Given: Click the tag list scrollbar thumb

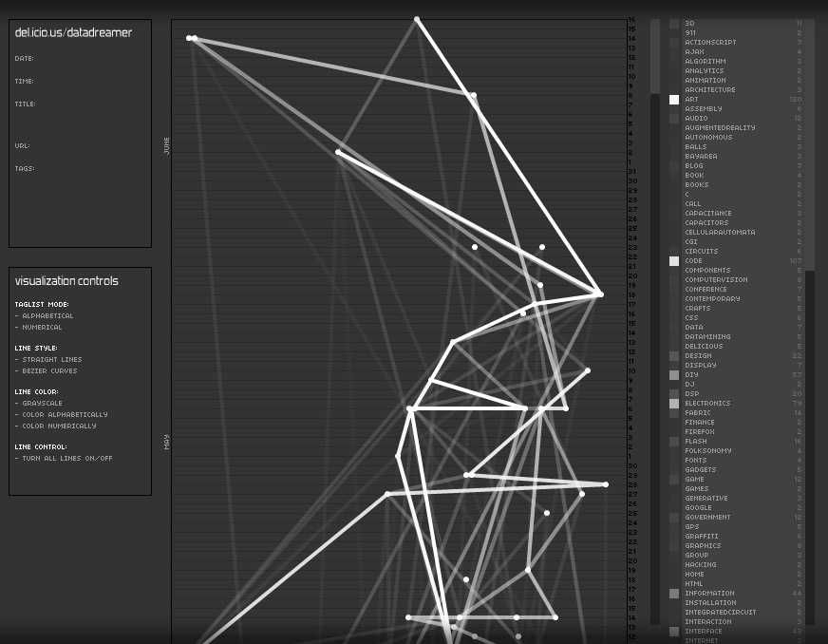Looking at the screenshot, I should click(x=654, y=57).
